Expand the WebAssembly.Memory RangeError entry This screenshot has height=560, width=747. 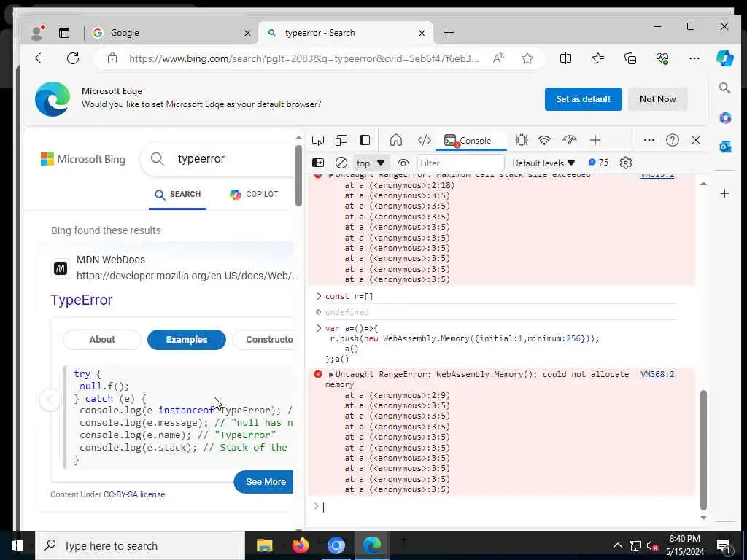pos(330,375)
